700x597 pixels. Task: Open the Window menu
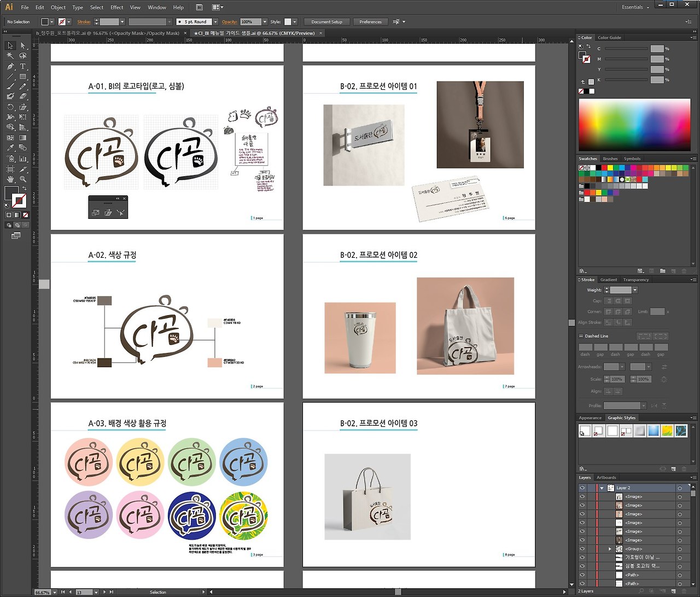(157, 7)
